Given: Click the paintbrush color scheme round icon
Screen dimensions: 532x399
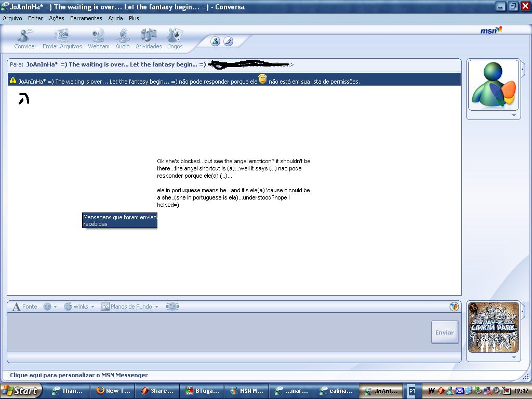Looking at the screenshot, I should 228,42.
